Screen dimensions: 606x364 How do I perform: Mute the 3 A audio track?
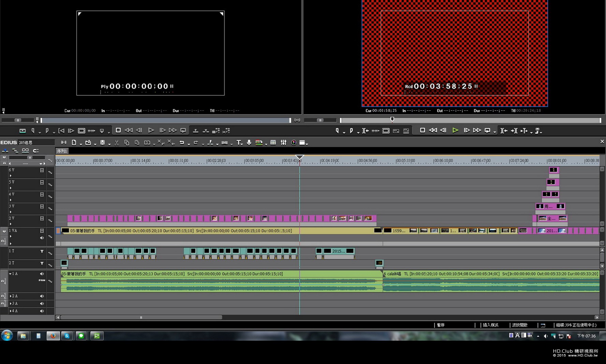(x=42, y=304)
